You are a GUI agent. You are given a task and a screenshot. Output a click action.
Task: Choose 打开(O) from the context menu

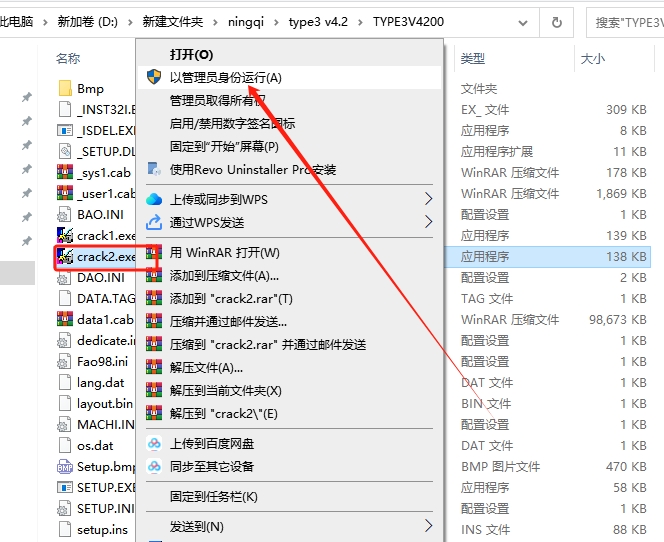click(x=191, y=54)
